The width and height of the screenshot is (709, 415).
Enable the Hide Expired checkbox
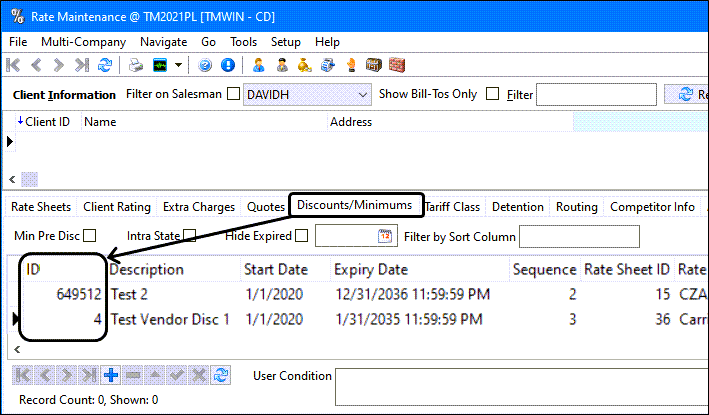pyautogui.click(x=302, y=236)
